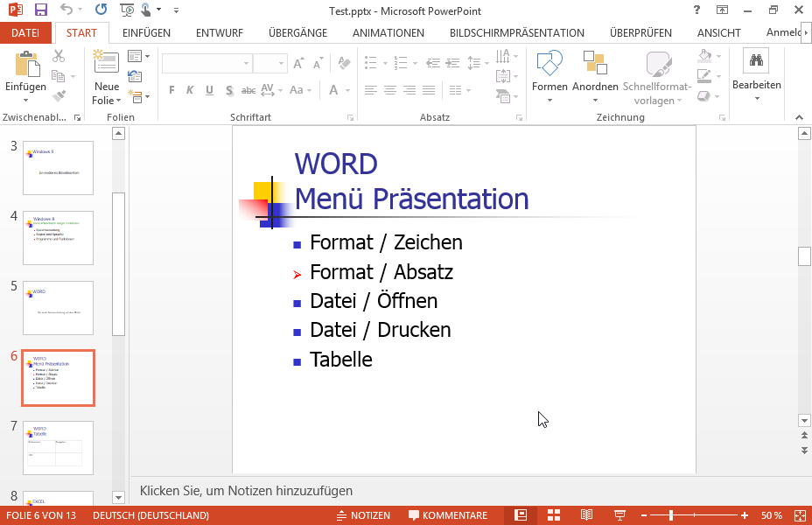Expand bullet list style dropdown arrow
Screen dimensions: 812x525
click(385, 63)
